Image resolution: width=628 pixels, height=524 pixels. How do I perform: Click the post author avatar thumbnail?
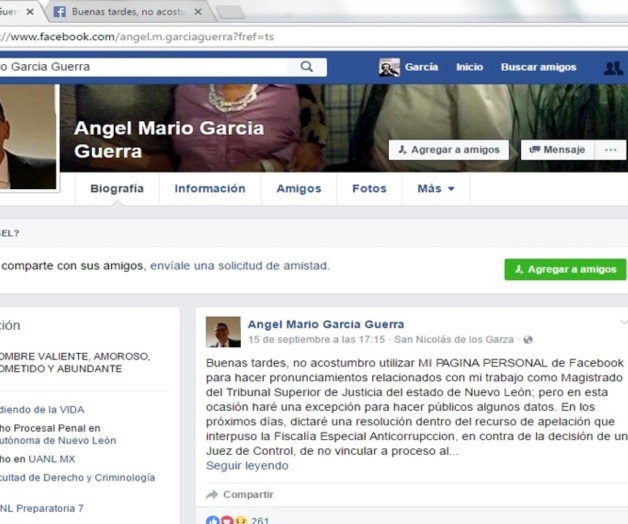(223, 332)
